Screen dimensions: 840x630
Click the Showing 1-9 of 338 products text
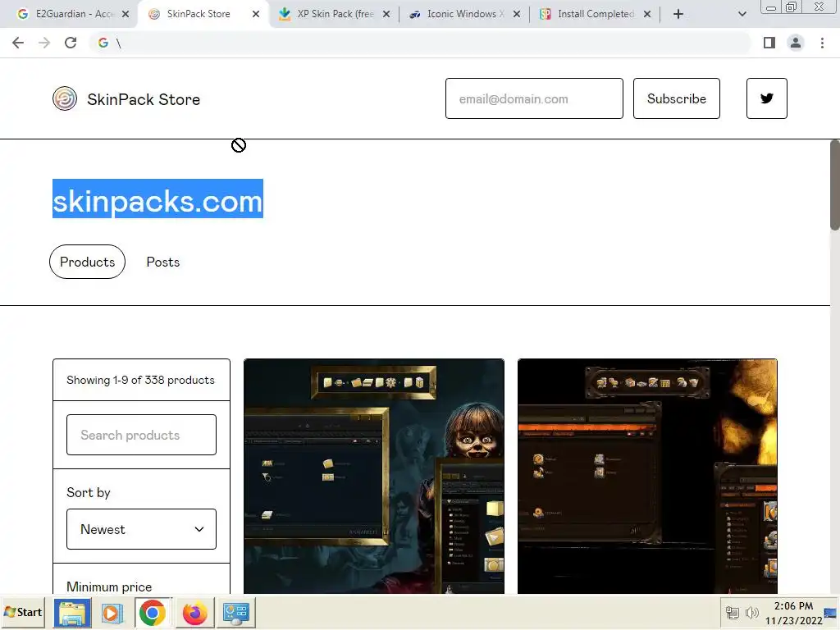click(140, 380)
